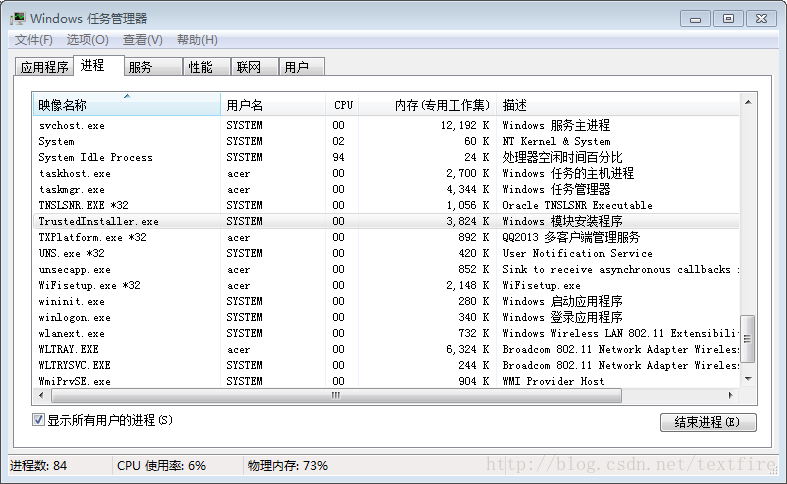Select the wlanext.exe process
787x484 pixels.
click(72, 333)
